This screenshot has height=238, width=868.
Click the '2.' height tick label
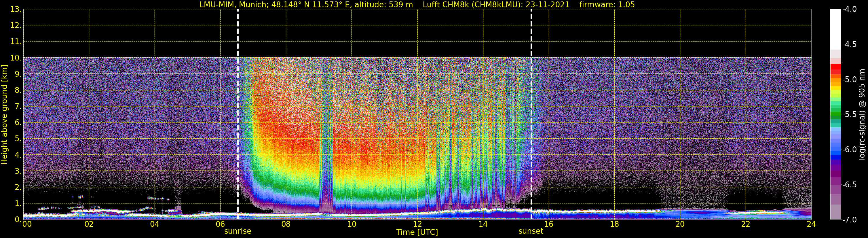coord(18,188)
